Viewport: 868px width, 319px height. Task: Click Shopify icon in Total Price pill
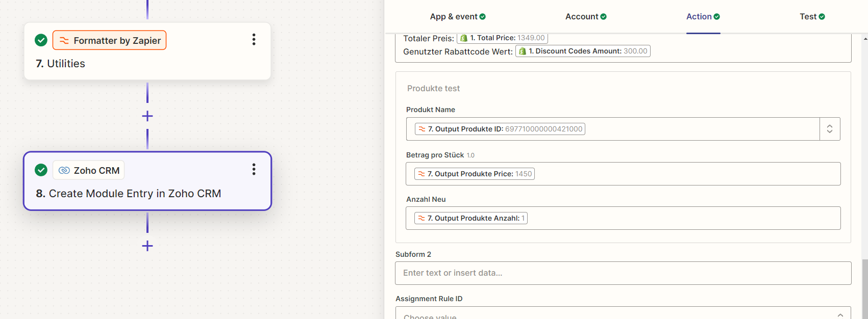pos(464,38)
